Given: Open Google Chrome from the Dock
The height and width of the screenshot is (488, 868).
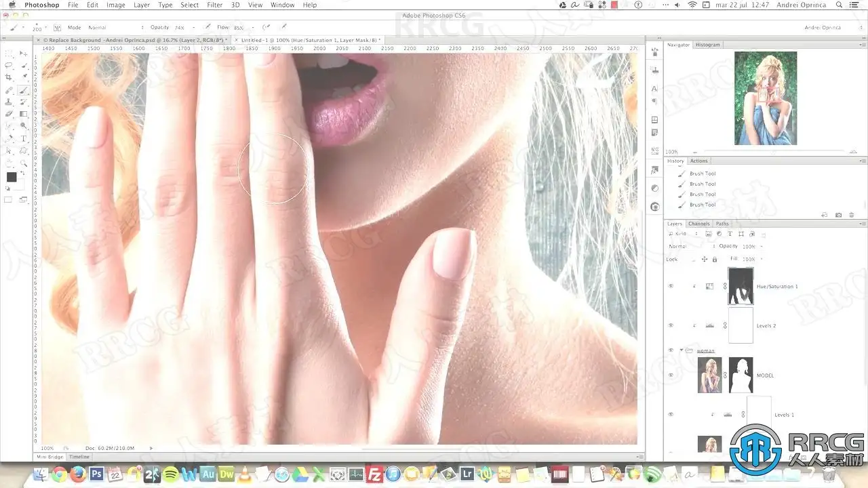Looking at the screenshot, I should coord(59,474).
